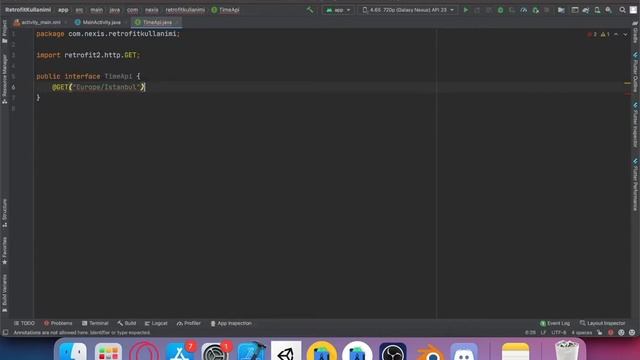The image size is (640, 360).
Task: Open the Favorites side panel
Action: 4,250
